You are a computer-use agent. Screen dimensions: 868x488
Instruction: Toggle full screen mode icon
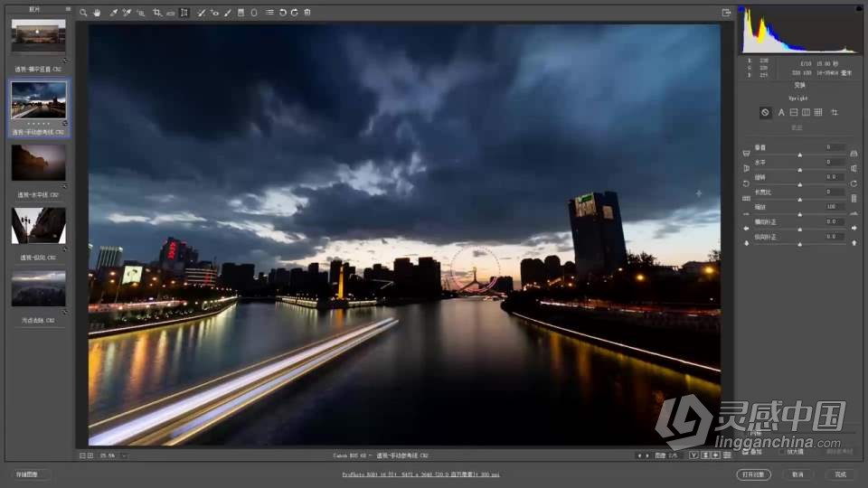tap(726, 13)
